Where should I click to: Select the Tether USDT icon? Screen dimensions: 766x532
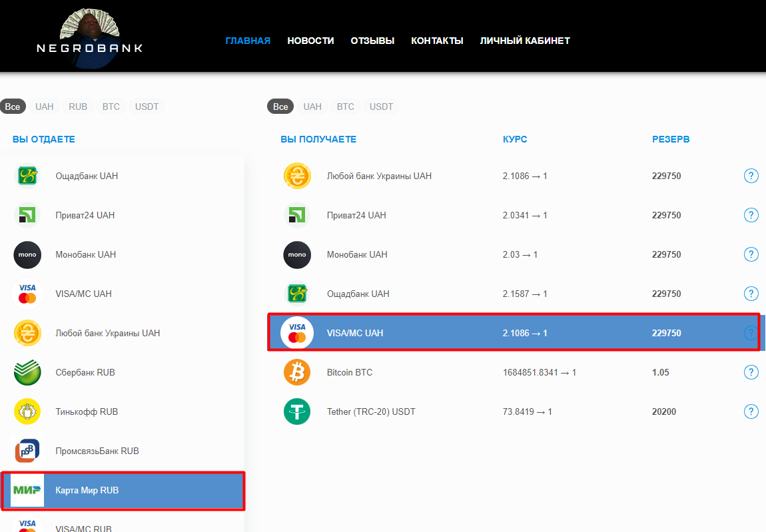297,412
